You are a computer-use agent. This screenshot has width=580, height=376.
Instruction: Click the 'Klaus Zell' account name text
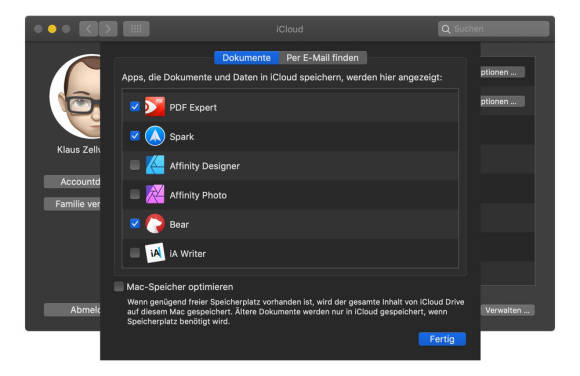pyautogui.click(x=78, y=150)
